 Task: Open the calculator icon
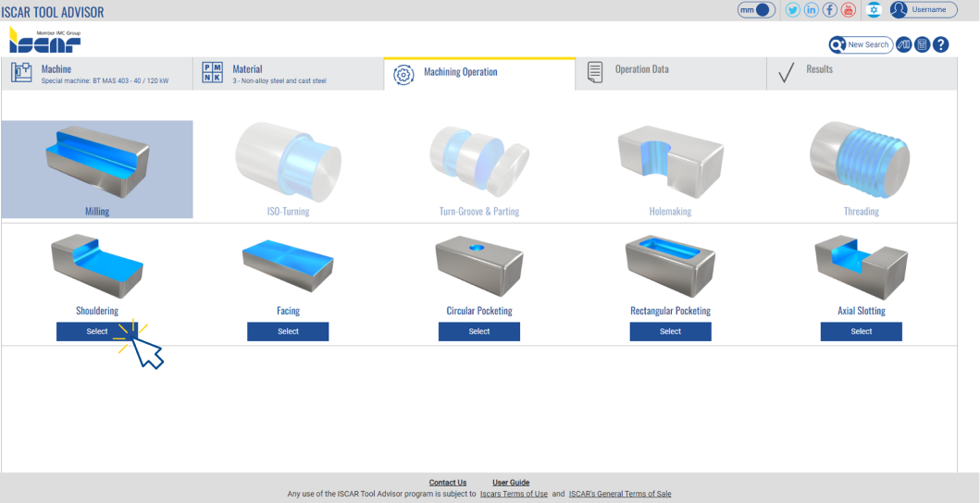point(922,45)
